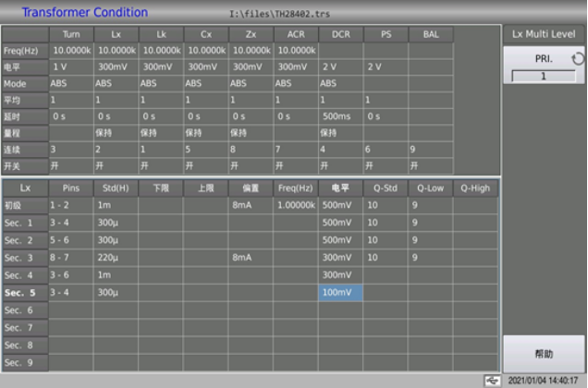588x388 pixels.
Task: Open the 量程 保持 cell under Cx
Action: click(205, 132)
